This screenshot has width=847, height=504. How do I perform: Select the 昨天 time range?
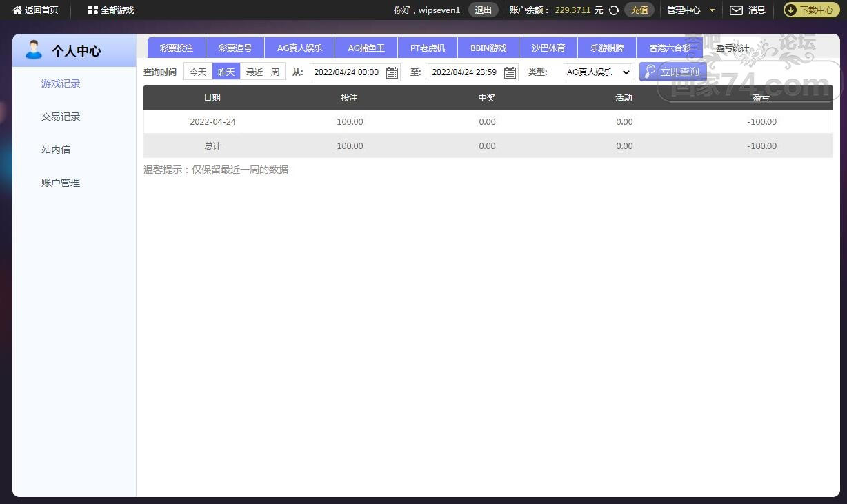coord(226,72)
